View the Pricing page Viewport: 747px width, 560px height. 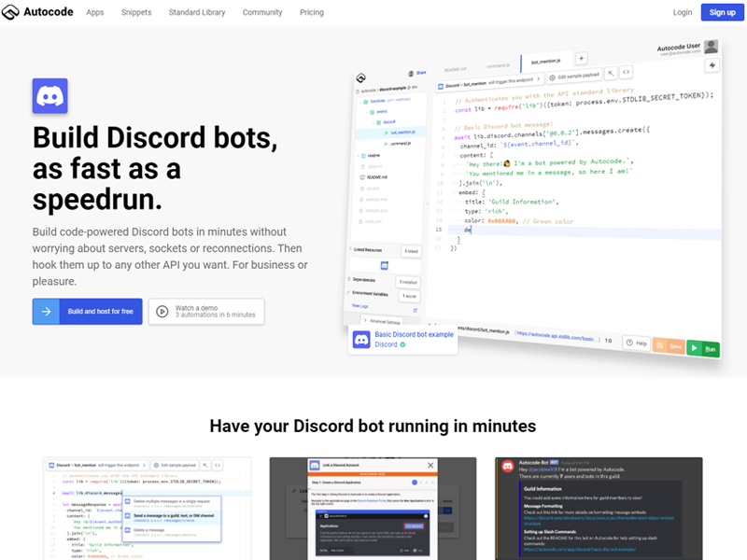[312, 12]
